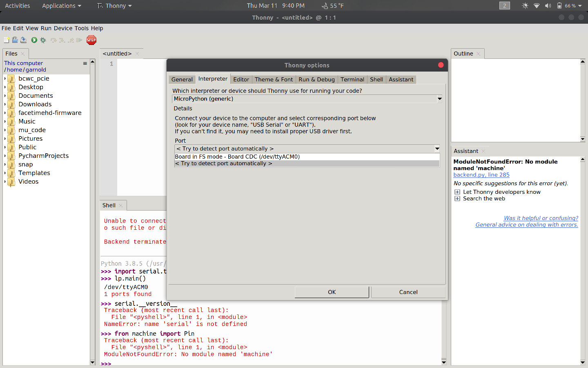Expand the Downloads folder
The image size is (588, 368).
click(5, 104)
